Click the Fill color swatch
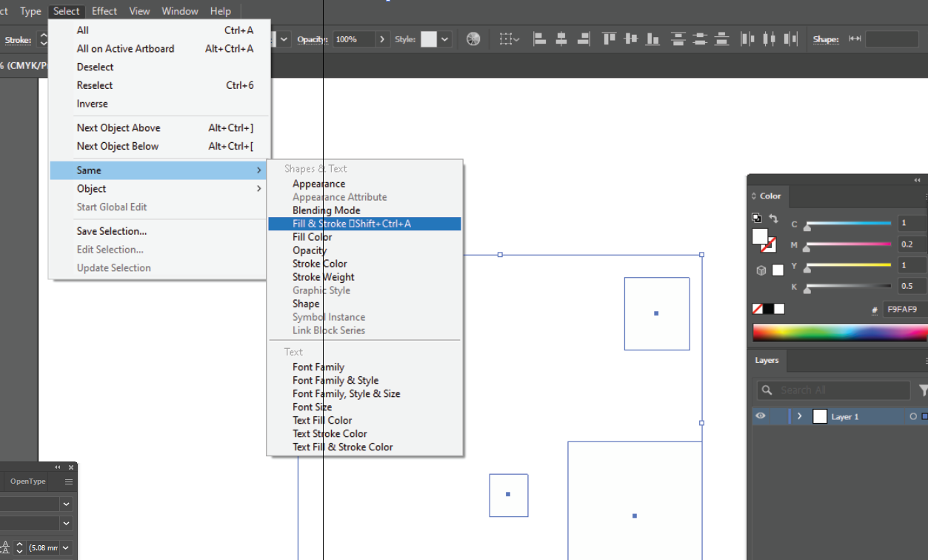 tap(759, 236)
